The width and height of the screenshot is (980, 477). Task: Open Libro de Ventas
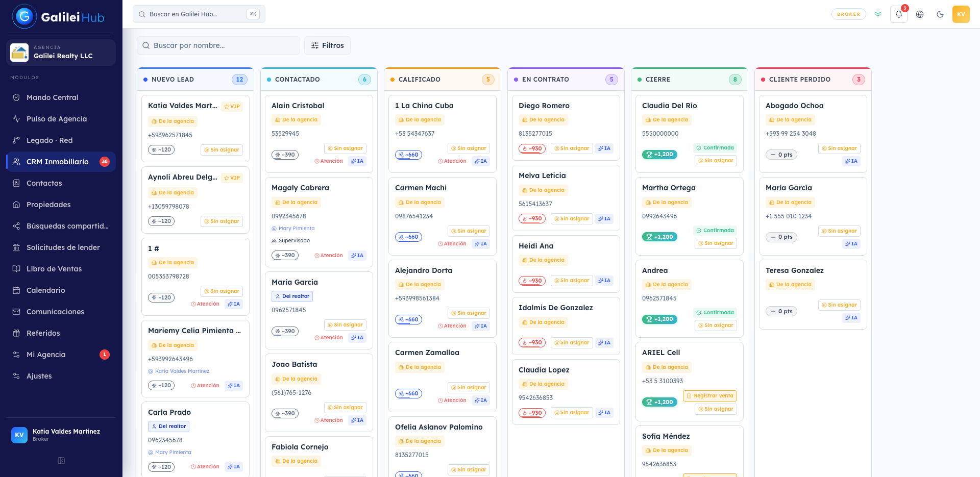tap(61, 269)
